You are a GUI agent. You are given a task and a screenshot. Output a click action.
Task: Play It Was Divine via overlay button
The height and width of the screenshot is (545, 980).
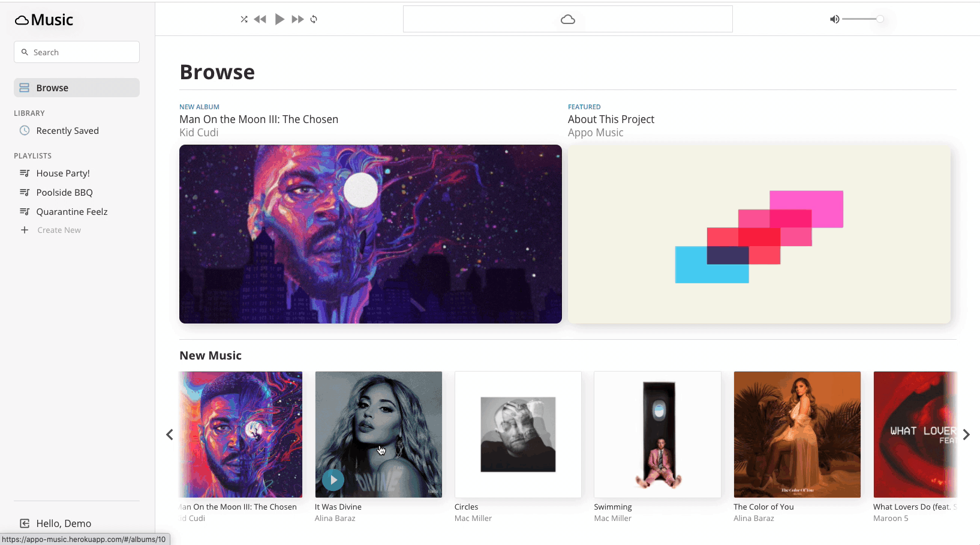[x=333, y=480]
